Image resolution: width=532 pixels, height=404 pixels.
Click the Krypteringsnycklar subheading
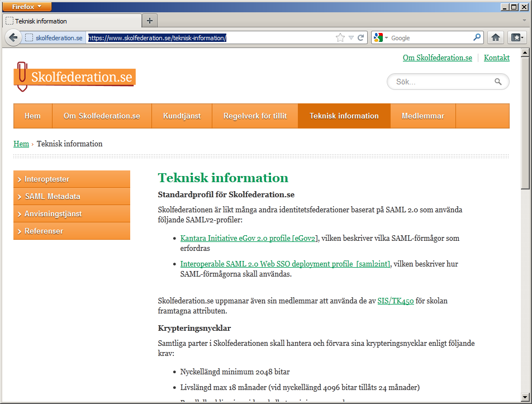194,328
